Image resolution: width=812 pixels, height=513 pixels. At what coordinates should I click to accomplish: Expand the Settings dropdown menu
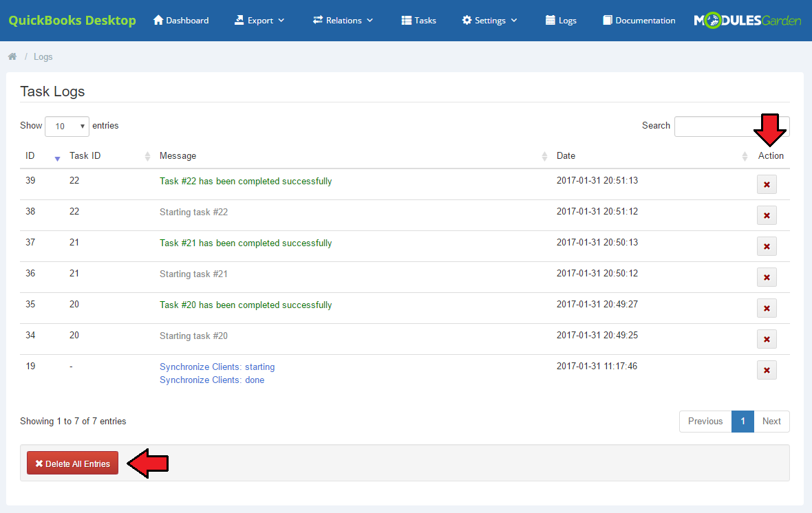[489, 20]
